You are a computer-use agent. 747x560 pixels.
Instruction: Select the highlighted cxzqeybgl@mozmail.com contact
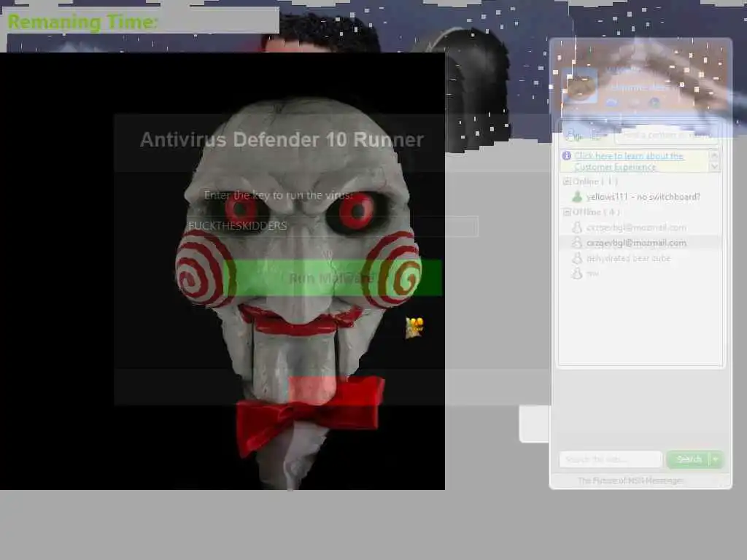[x=640, y=243]
